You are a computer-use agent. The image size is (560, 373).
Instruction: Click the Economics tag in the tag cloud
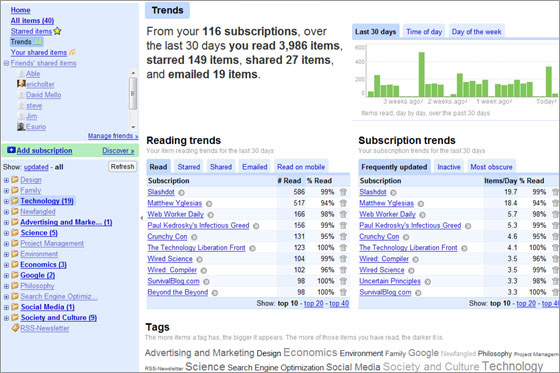pos(310,352)
